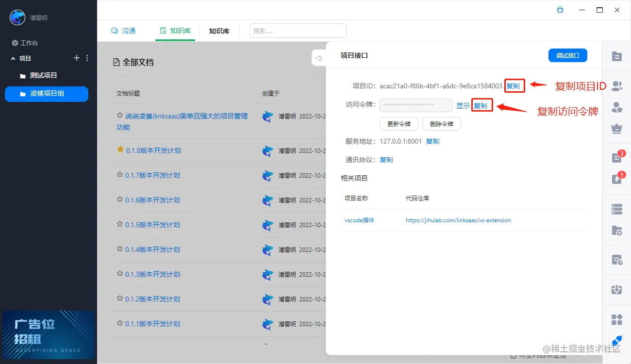
Task: Open the bug debug icon in title bar
Action: point(560,10)
